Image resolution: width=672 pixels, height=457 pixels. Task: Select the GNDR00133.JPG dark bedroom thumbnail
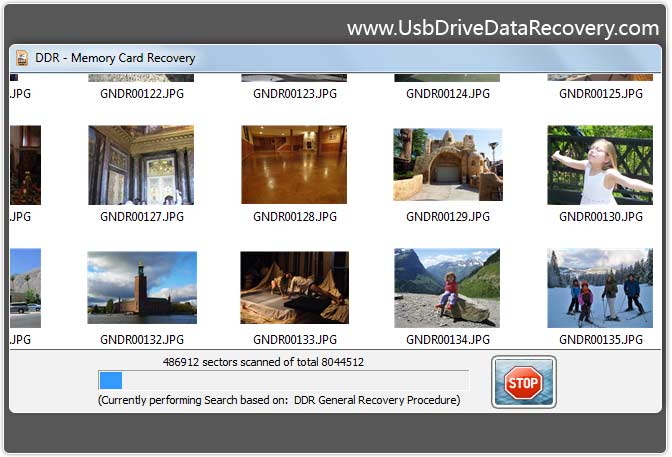point(294,288)
